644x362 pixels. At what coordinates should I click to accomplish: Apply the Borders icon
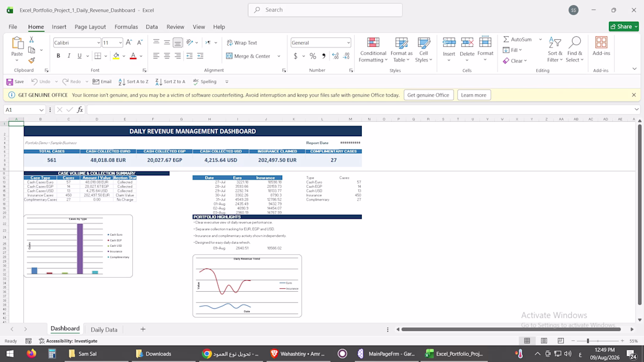(x=98, y=56)
